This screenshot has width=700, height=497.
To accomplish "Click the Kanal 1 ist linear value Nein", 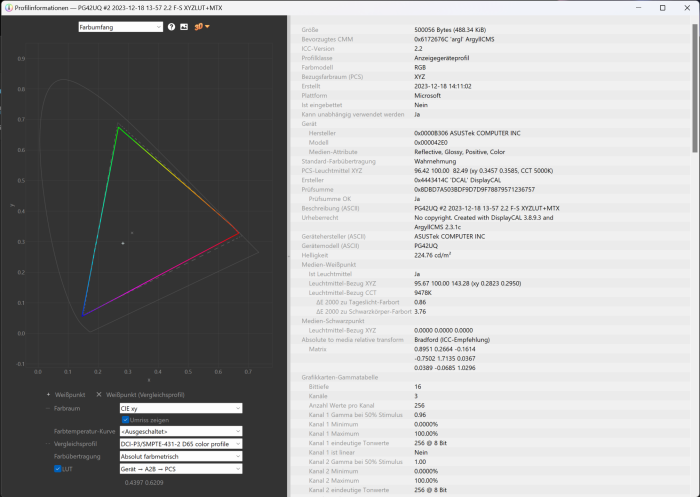I will (x=421, y=452).
